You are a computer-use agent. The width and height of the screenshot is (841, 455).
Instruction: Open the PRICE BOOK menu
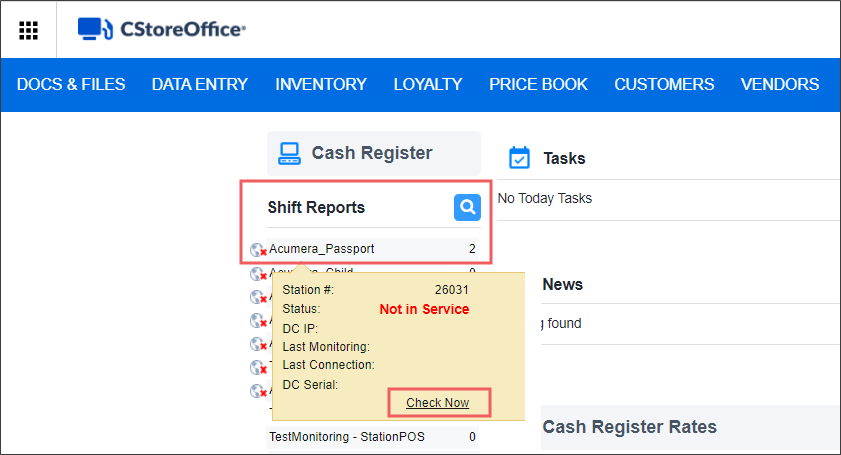pos(538,84)
